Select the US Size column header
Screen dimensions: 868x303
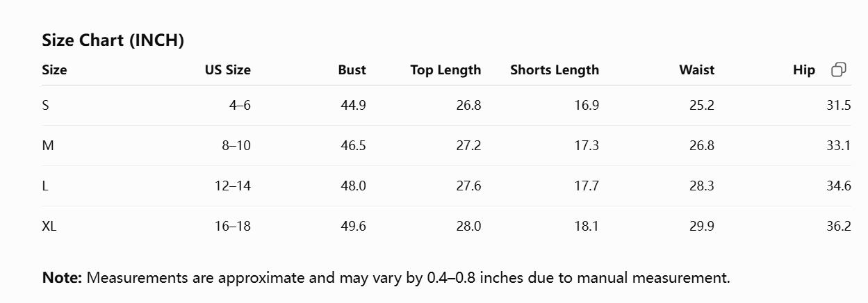(x=227, y=69)
